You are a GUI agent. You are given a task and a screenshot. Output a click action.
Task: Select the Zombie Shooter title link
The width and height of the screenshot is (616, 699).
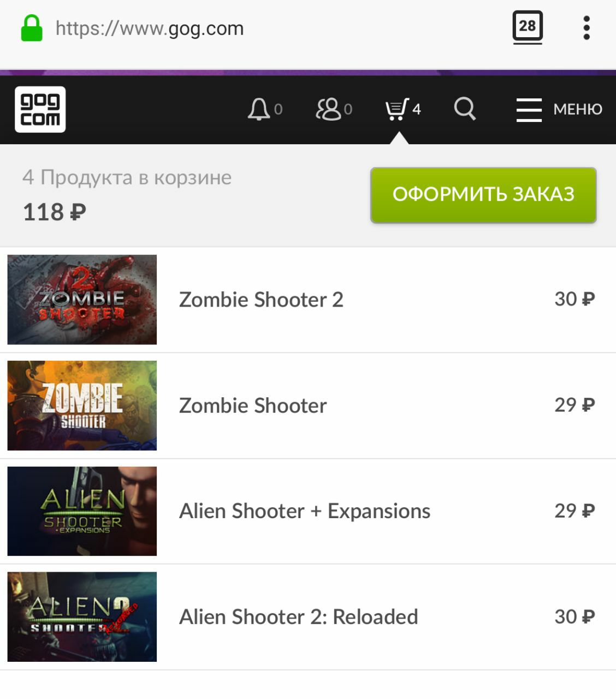click(x=253, y=406)
